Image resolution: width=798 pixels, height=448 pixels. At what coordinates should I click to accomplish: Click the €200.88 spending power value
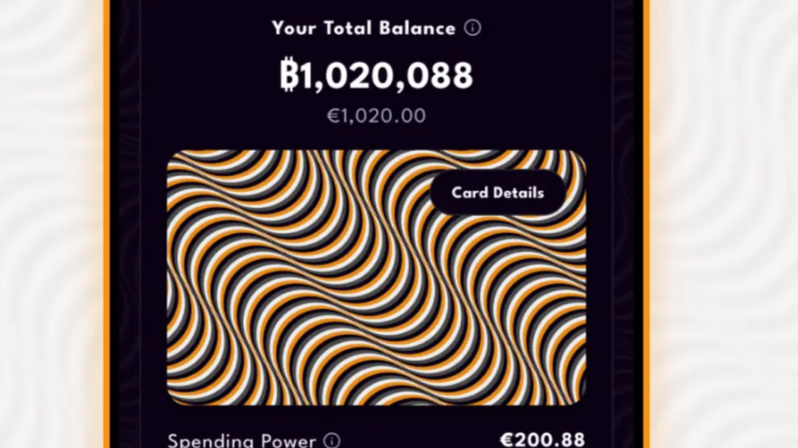[543, 441]
